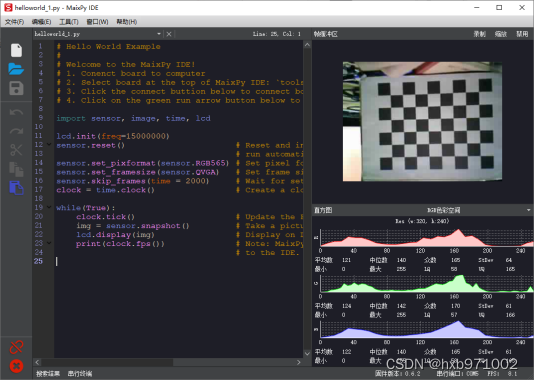Click 'lcd.display(img)' code line
Image resolution: width=534 pixels, height=380 pixels.
click(x=115, y=235)
